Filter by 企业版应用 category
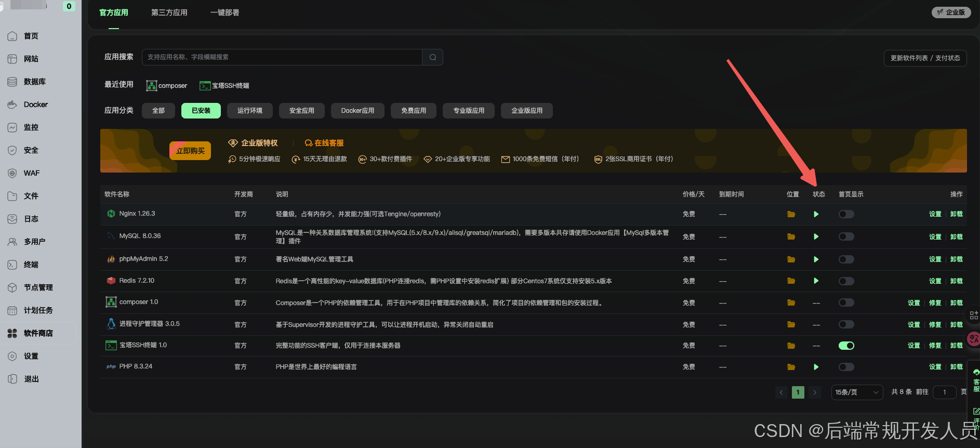 pos(527,111)
